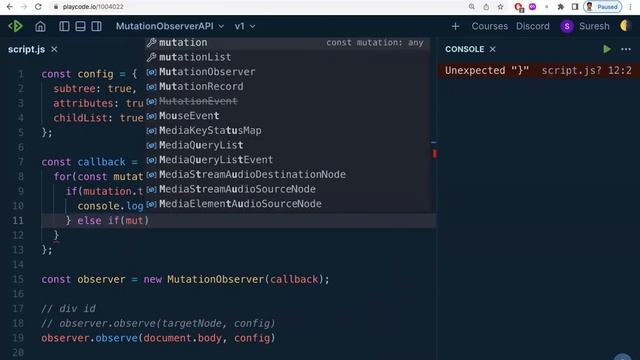Toggle the dark/light theme moon icon
640x360 pixels.
pos(625,26)
